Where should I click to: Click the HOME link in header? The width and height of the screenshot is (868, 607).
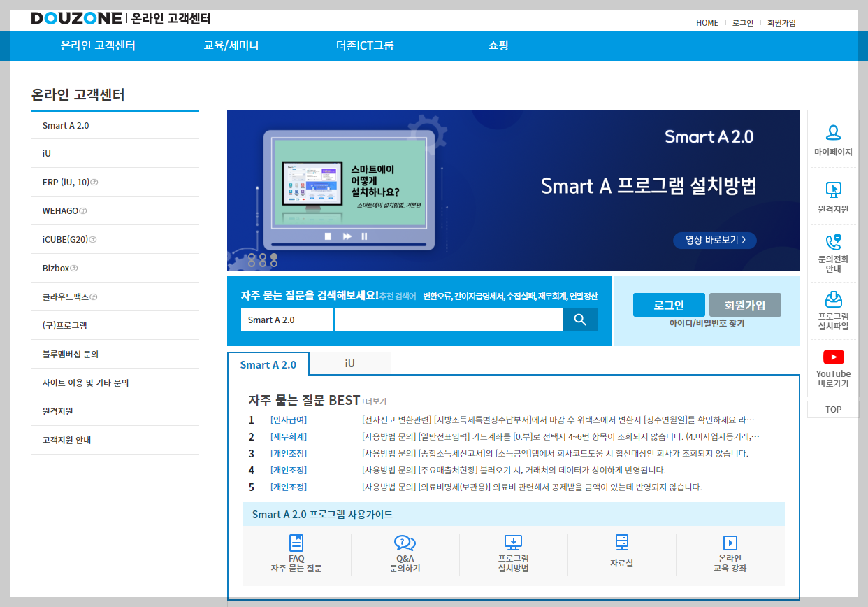[x=707, y=23]
